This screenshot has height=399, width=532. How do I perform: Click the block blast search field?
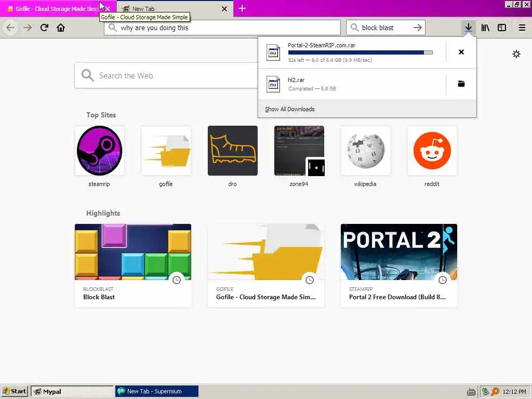[x=385, y=28]
